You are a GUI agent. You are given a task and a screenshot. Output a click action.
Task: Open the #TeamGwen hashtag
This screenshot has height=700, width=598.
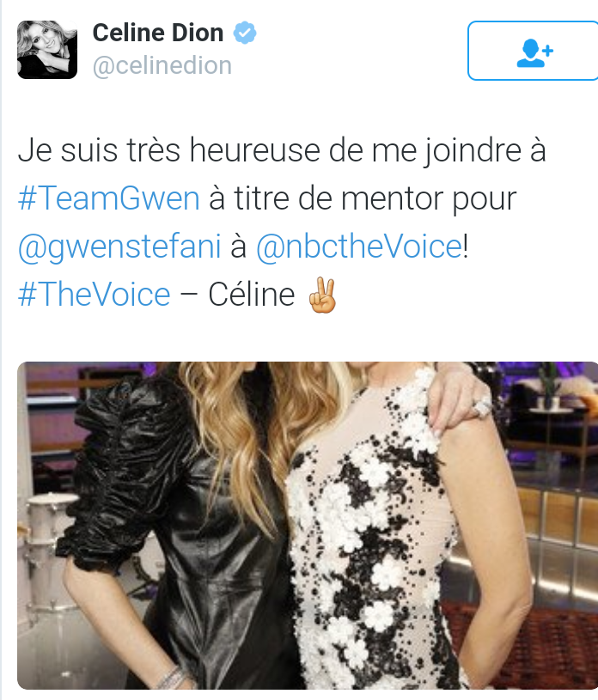108,198
